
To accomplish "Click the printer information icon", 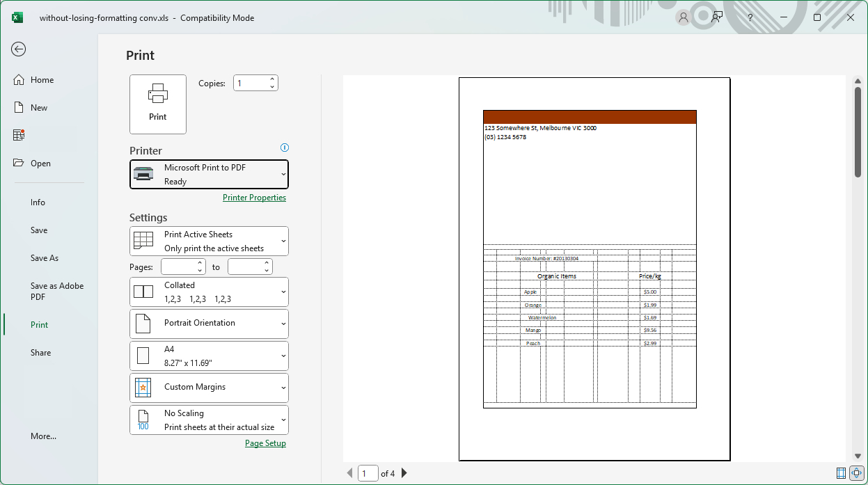I will tap(284, 148).
